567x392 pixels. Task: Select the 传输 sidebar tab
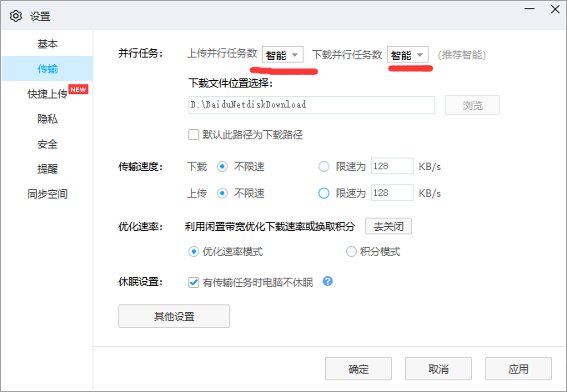point(48,68)
